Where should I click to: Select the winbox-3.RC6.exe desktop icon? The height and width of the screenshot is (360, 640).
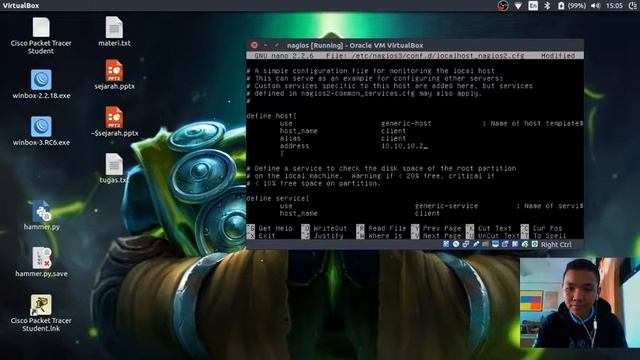41,131
